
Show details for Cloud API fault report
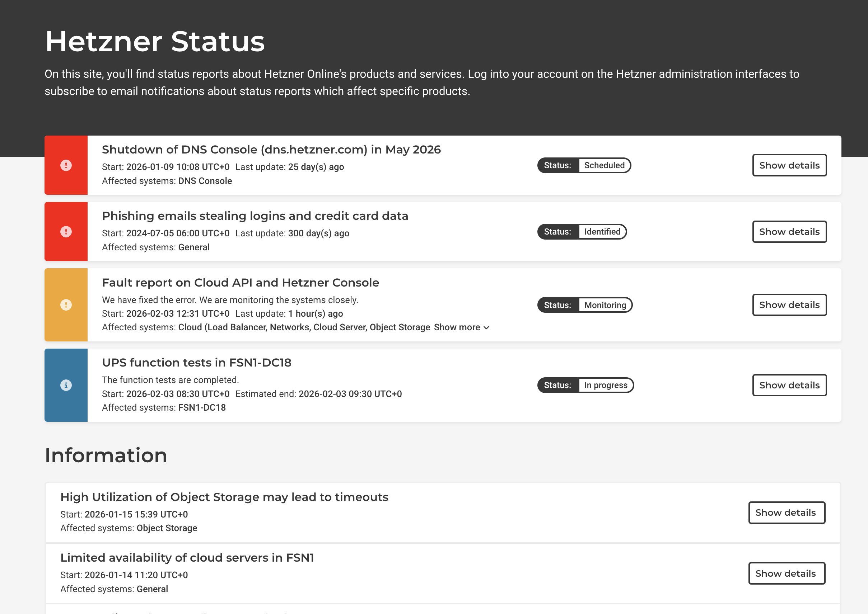pyautogui.click(x=789, y=305)
